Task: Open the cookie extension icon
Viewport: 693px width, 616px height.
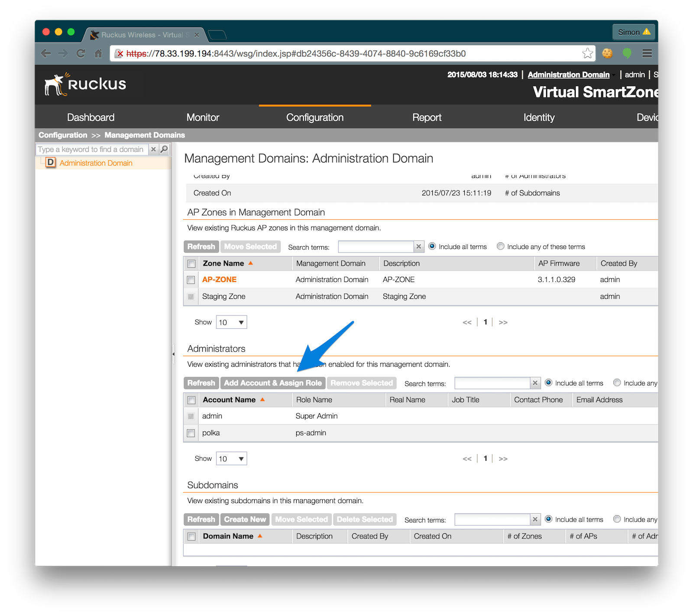Action: (x=607, y=53)
